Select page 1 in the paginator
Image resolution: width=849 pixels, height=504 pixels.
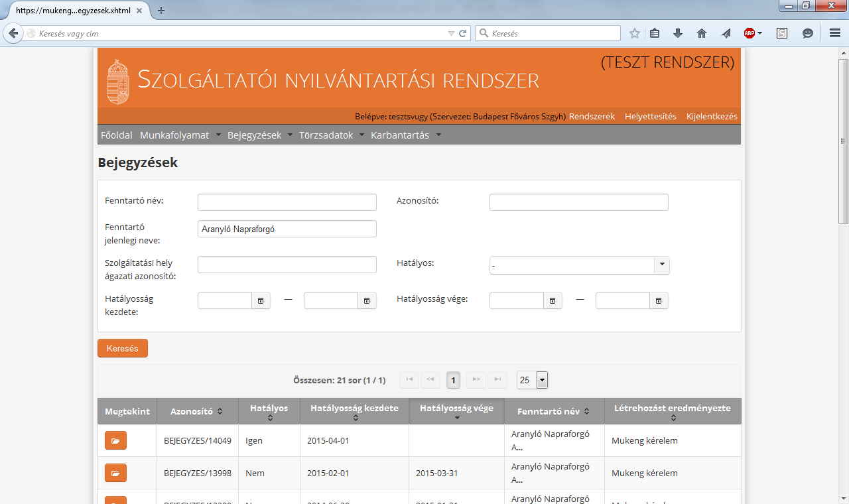tap(453, 380)
